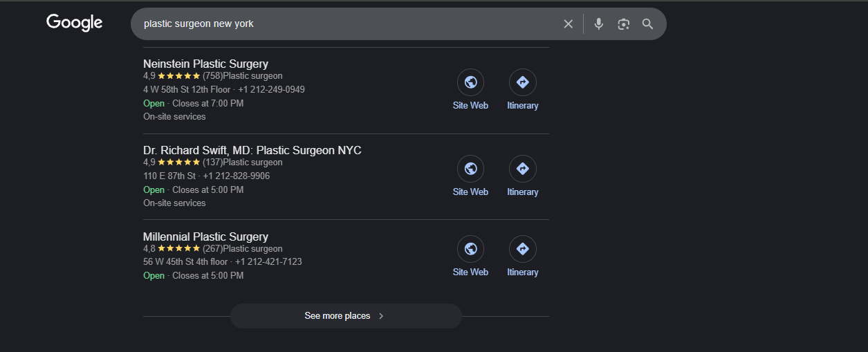Click the Millennial Plastic Surgery star rating
Image resolution: width=868 pixels, height=352 pixels.
[178, 249]
